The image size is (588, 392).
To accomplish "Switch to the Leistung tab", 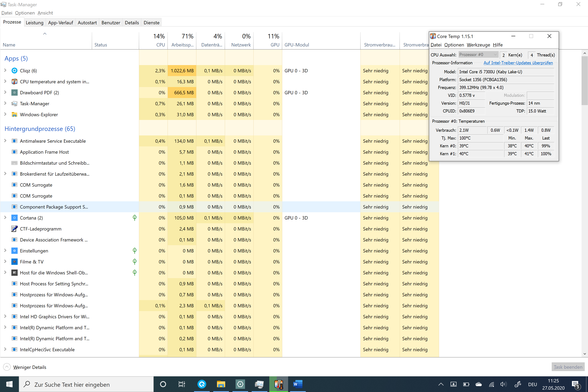I will (34, 23).
